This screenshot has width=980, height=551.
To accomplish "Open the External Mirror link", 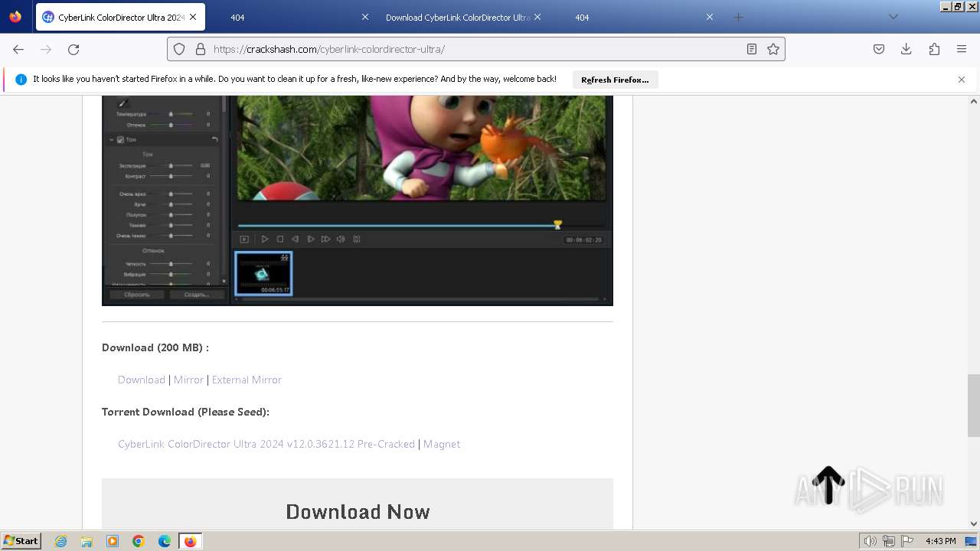I will tap(247, 380).
